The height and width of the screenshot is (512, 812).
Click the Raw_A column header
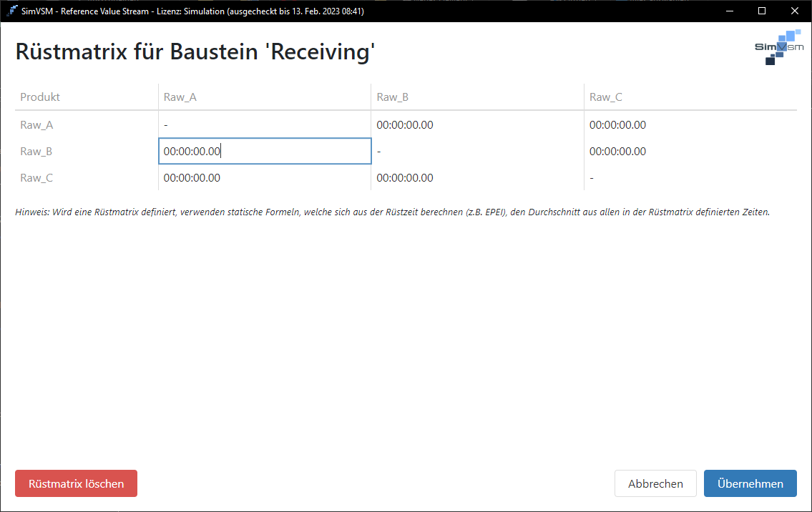[180, 97]
